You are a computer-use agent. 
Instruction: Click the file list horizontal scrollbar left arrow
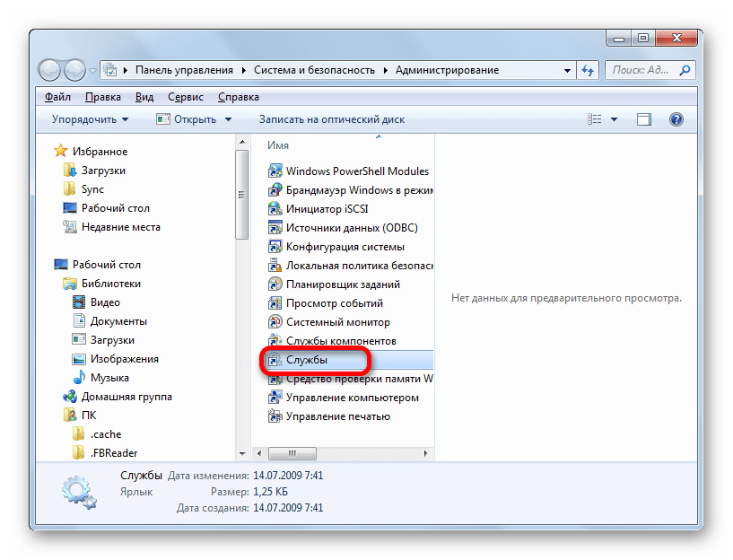point(259,453)
